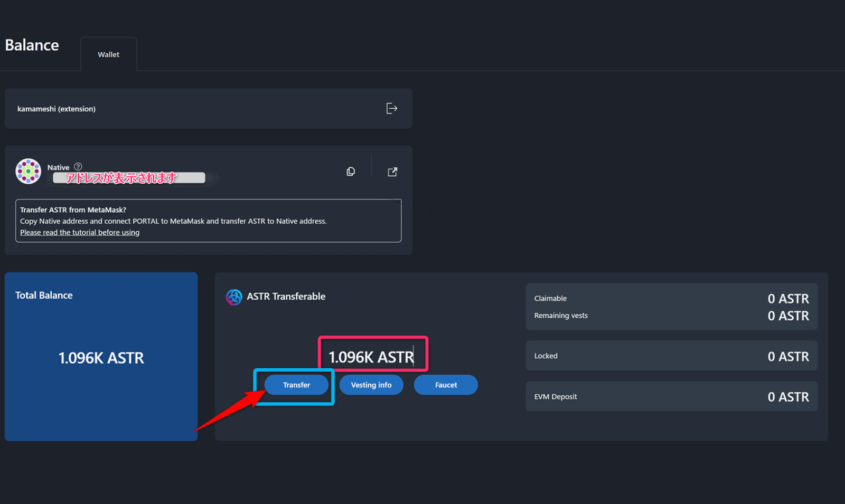Click the 'Native' address label
This screenshot has width=845, height=504.
click(58, 167)
